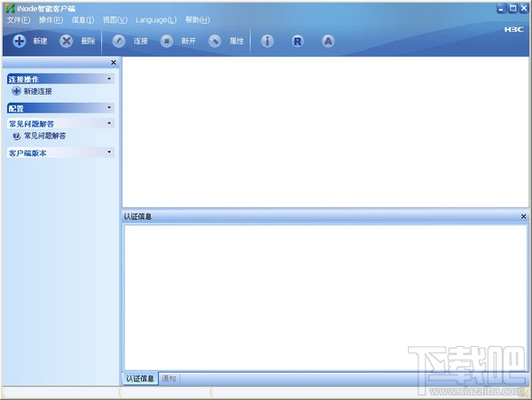This screenshot has width=532, height=400.
Task: Click the 连接 toolbar icon
Action: 119,41
